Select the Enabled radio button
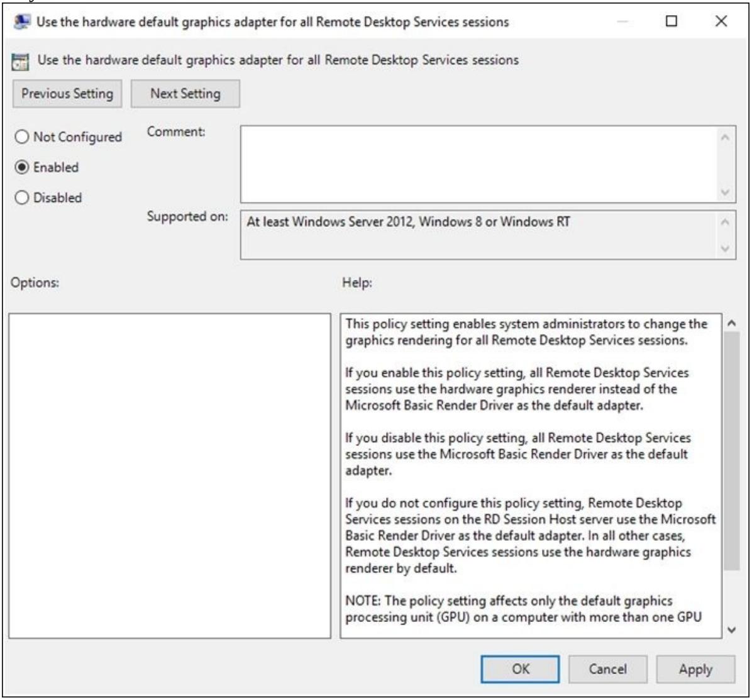Image resolution: width=752 pixels, height=700 pixels. tap(21, 167)
